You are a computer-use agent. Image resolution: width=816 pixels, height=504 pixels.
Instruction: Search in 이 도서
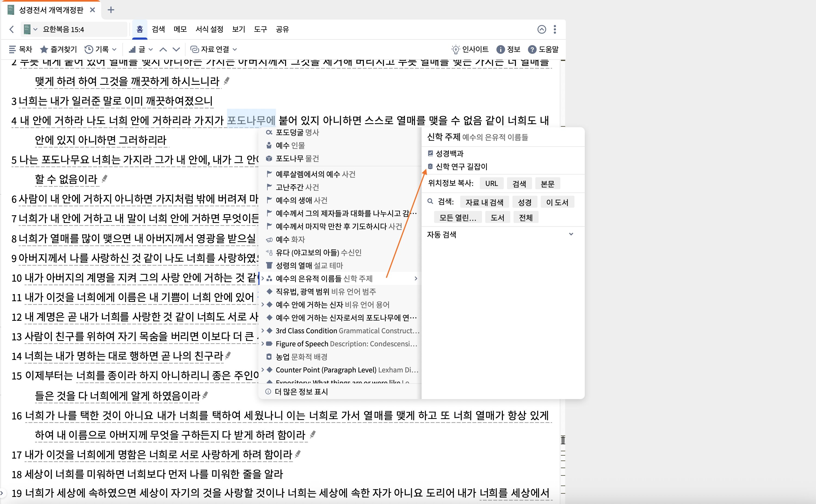click(x=557, y=202)
